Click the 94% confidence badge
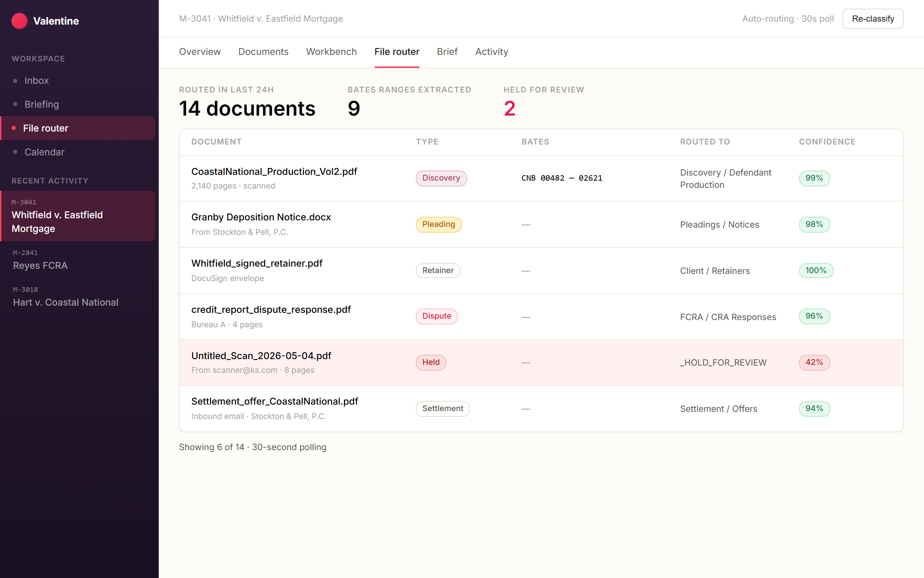 814,409
